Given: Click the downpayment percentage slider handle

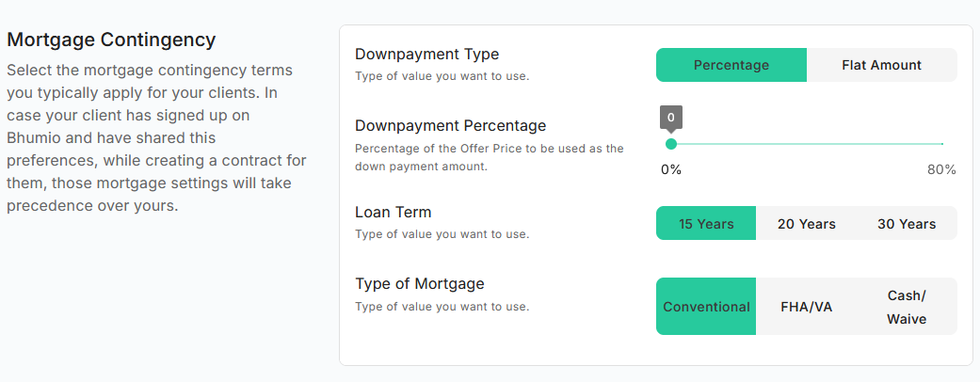Looking at the screenshot, I should [x=671, y=144].
